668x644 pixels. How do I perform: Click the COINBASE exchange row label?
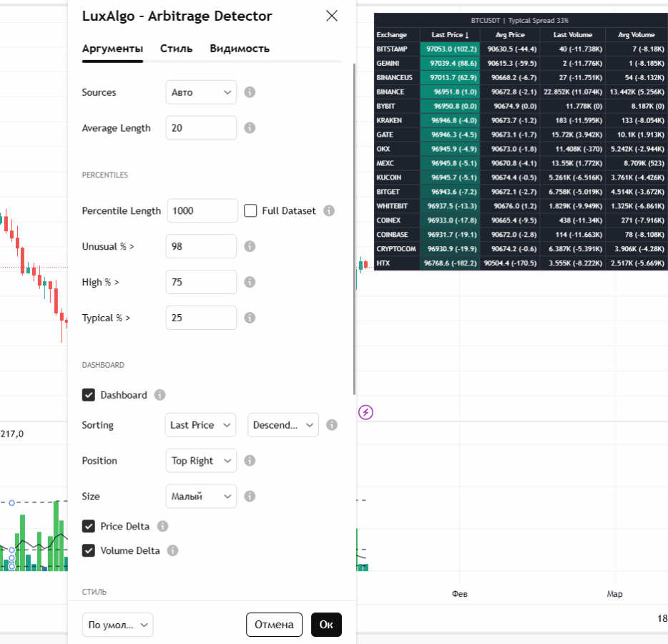[x=392, y=235]
